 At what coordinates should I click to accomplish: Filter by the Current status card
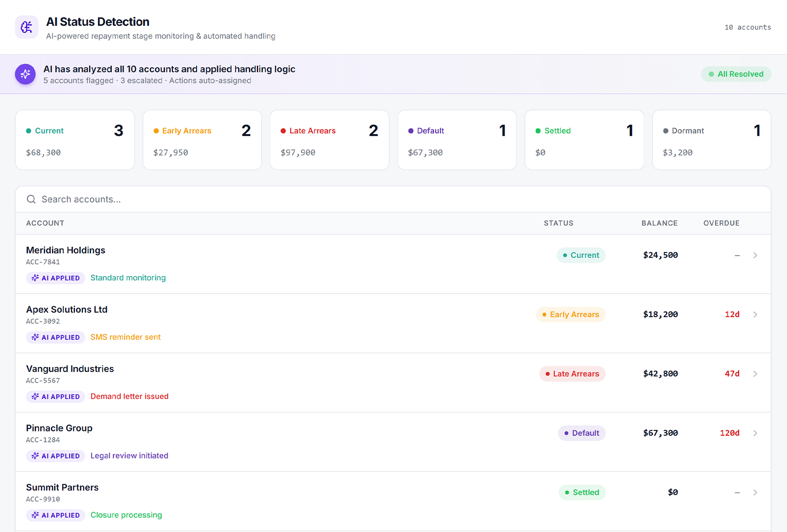pos(75,140)
